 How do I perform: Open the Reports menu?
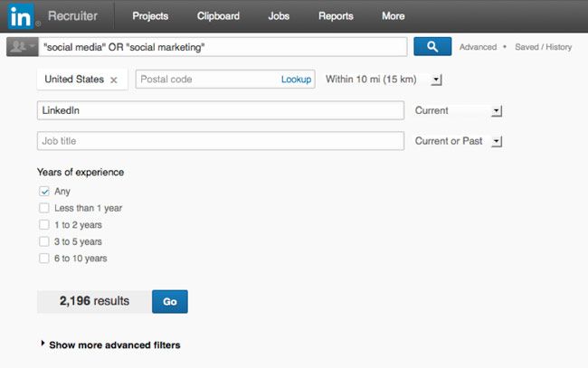pyautogui.click(x=336, y=16)
